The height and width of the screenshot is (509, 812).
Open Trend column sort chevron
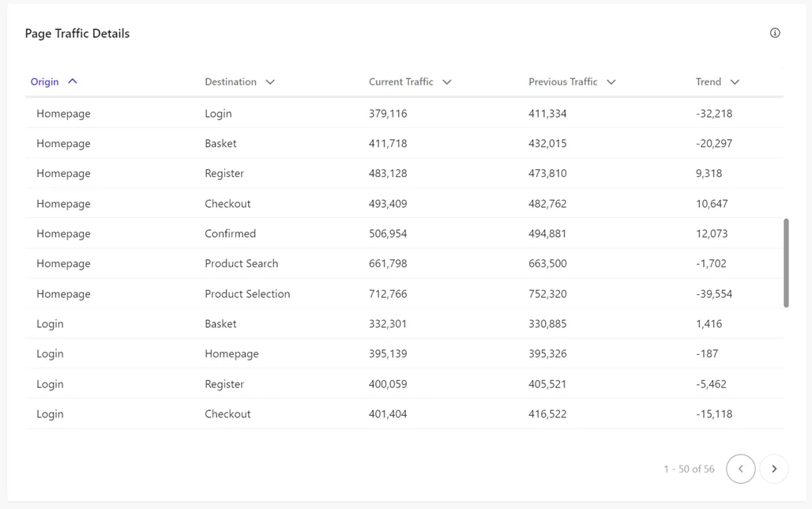pyautogui.click(x=735, y=82)
